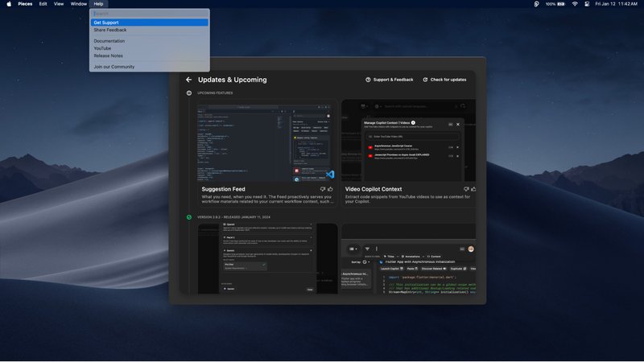Open the Flutter app snippet preview thumbnail

click(x=409, y=258)
